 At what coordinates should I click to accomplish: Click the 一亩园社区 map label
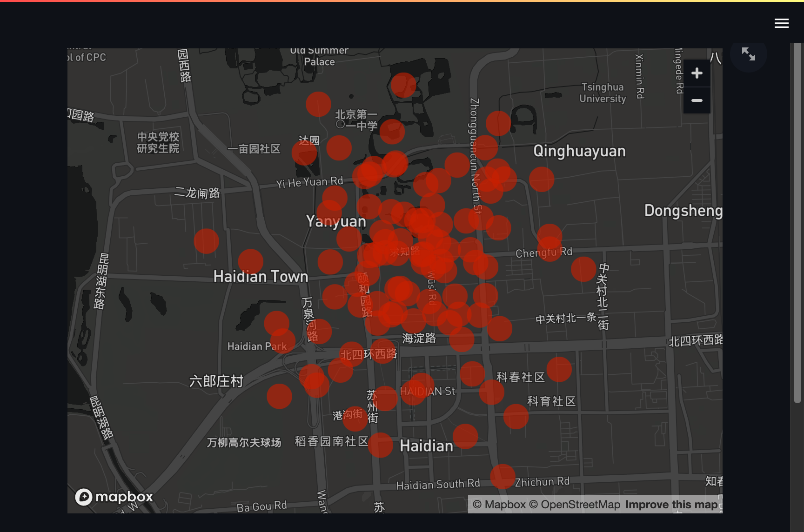(x=254, y=149)
